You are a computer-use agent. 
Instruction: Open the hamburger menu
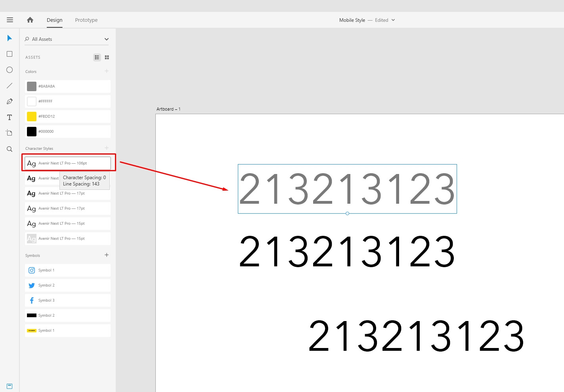10,20
